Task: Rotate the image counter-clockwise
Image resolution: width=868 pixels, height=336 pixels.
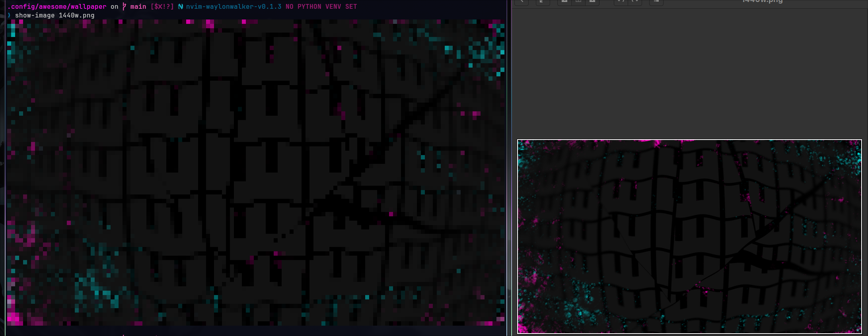Action: 621,2
